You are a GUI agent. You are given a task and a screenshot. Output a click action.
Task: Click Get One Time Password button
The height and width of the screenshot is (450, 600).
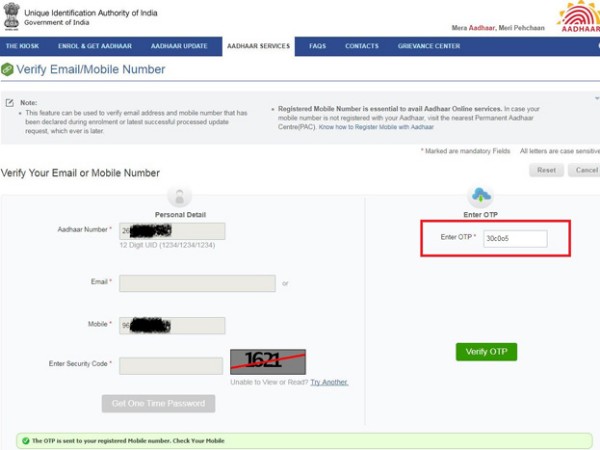pyautogui.click(x=158, y=403)
